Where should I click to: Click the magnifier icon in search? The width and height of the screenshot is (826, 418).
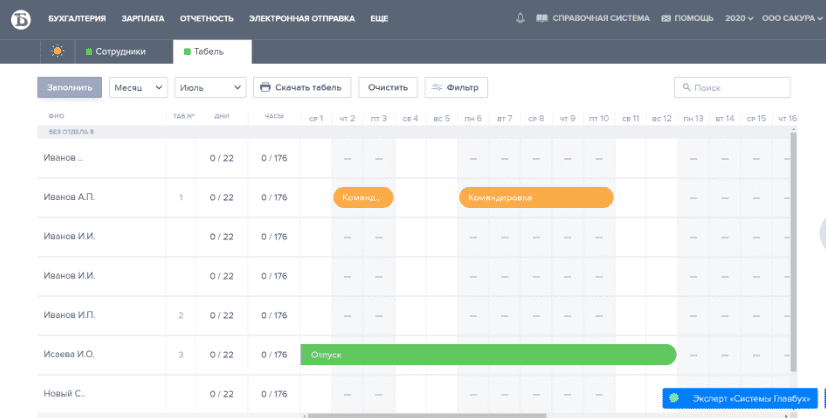pyautogui.click(x=686, y=88)
